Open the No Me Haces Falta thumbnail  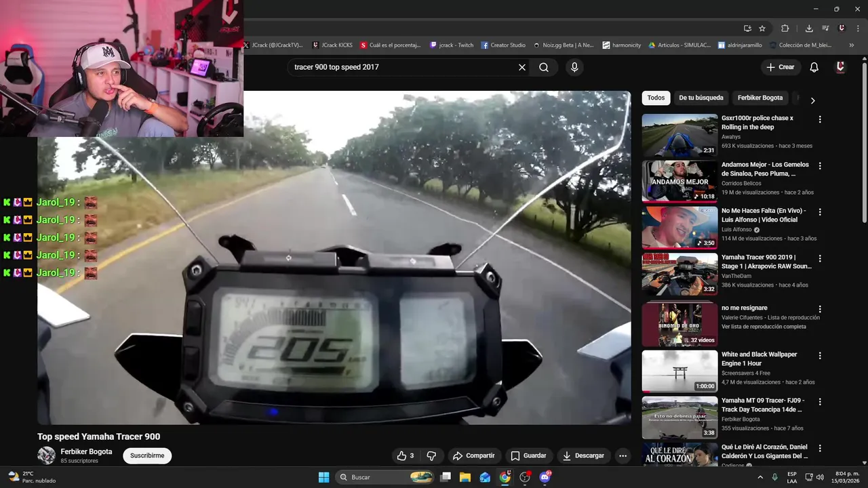679,228
